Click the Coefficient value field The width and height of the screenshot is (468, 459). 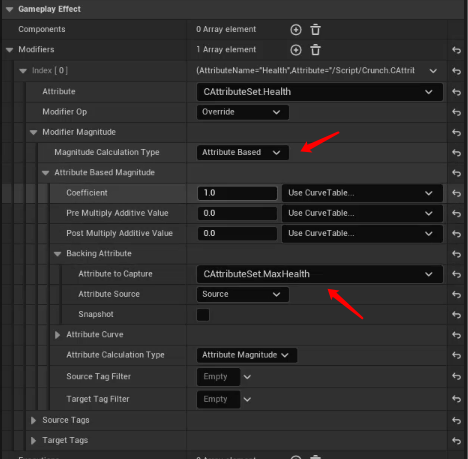[x=237, y=193]
